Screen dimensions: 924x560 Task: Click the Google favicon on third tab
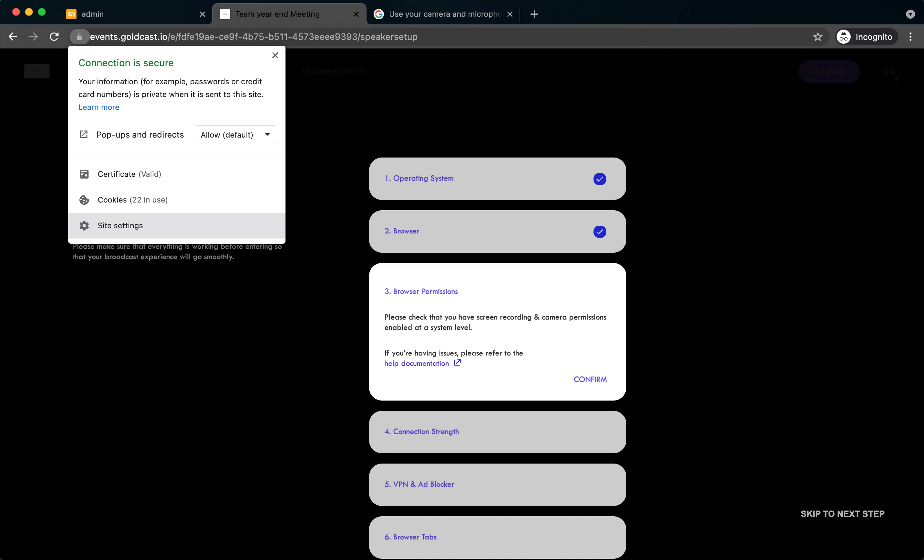pyautogui.click(x=379, y=14)
